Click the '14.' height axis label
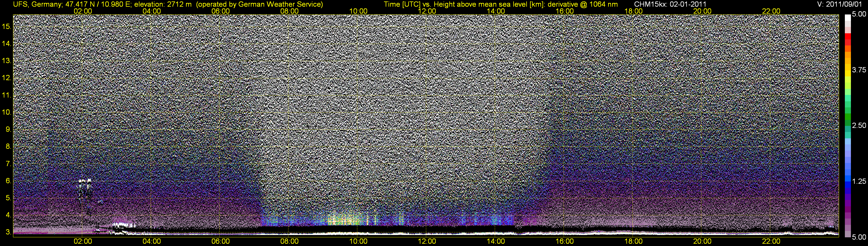This screenshot has width=868, height=246. [7, 43]
